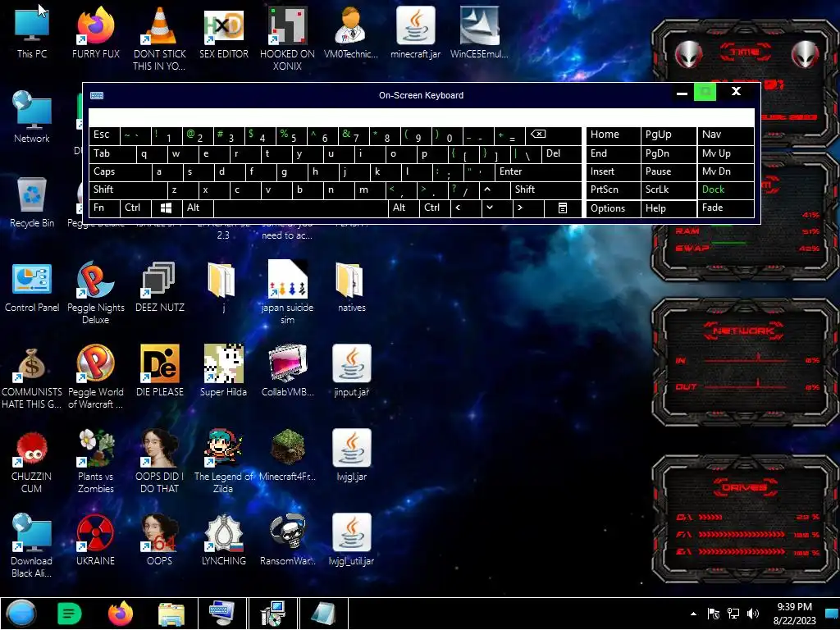Viewport: 840px width, 630px height.
Task: Launch Peggle World of Warcraft shortcut
Action: (x=95, y=377)
